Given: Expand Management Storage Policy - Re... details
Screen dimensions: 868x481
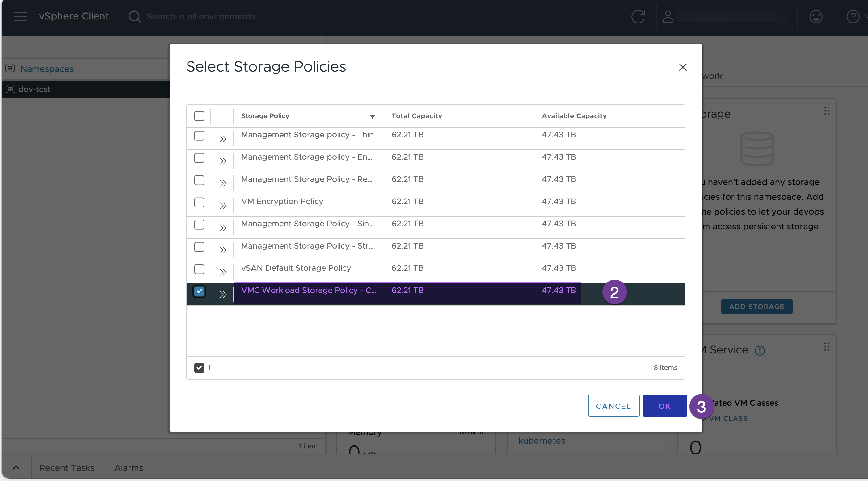Looking at the screenshot, I should coord(223,183).
